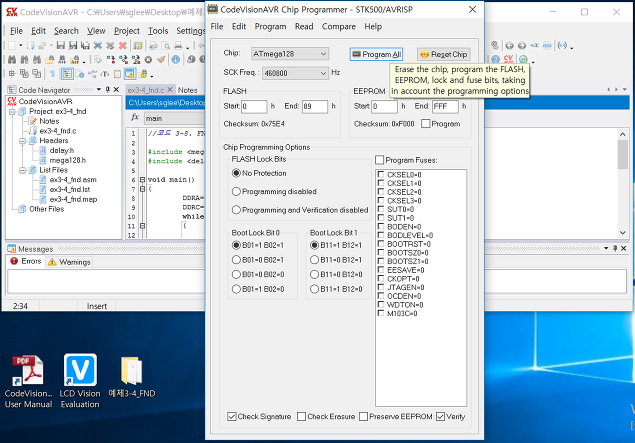The width and height of the screenshot is (635, 443).
Task: Enable the EEPROM Program checkbox
Action: pyautogui.click(x=425, y=124)
